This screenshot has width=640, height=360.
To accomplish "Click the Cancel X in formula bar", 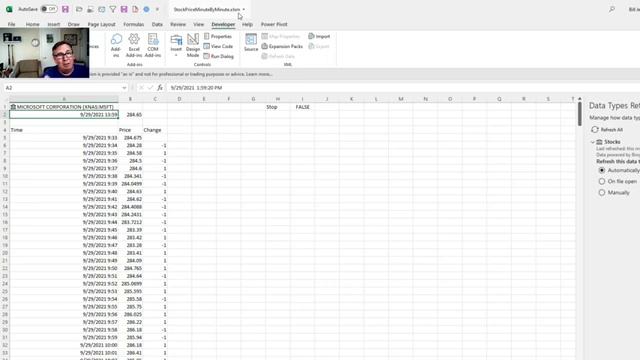I will click(141, 88).
